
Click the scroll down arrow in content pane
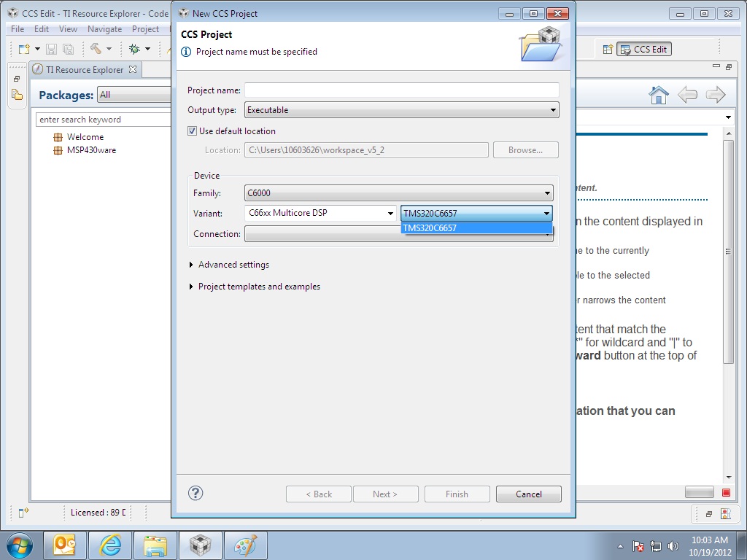[x=729, y=477]
